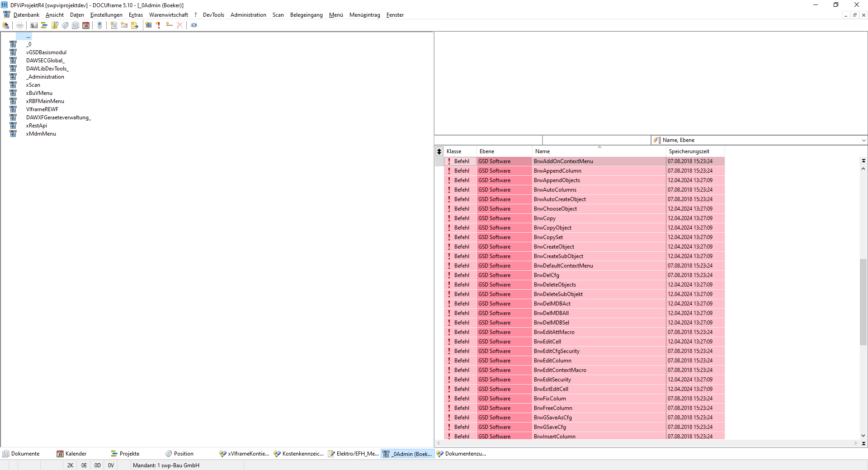Click the left filter input field above grid
The height and width of the screenshot is (470, 868).
click(x=488, y=140)
